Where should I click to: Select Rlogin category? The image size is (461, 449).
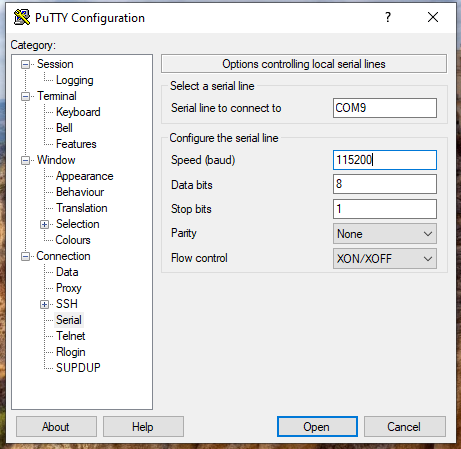pyautogui.click(x=71, y=352)
